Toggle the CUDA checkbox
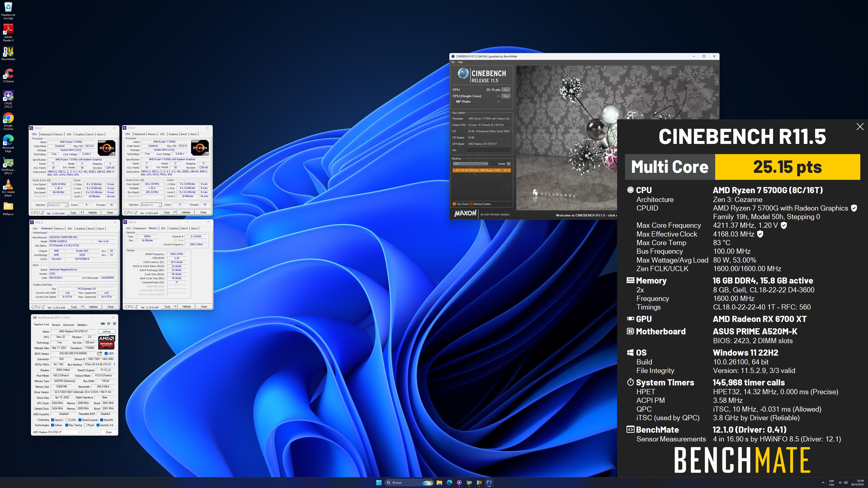868x488 pixels. pos(67,420)
